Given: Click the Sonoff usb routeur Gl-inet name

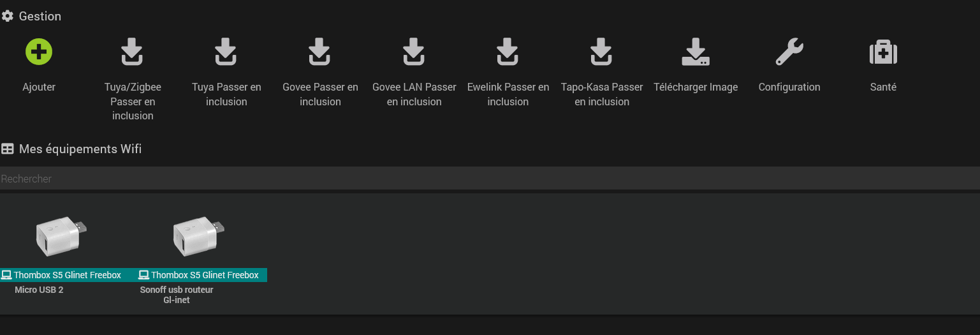Looking at the screenshot, I should pyautogui.click(x=177, y=295).
